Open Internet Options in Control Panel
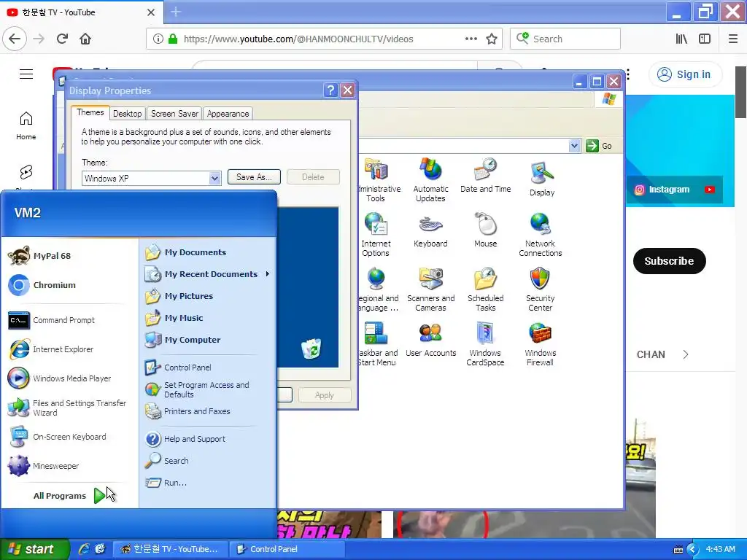The width and height of the screenshot is (747, 560). [376, 235]
